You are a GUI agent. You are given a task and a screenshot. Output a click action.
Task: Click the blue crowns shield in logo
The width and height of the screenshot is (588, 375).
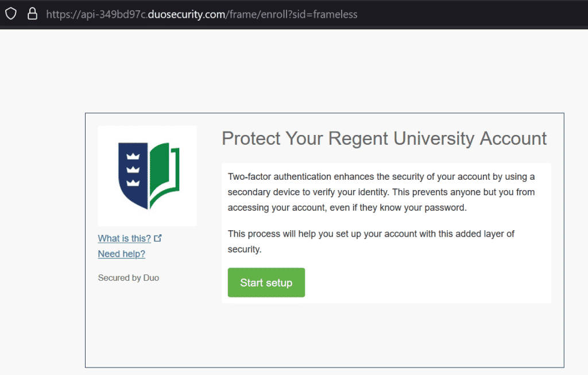click(x=133, y=172)
